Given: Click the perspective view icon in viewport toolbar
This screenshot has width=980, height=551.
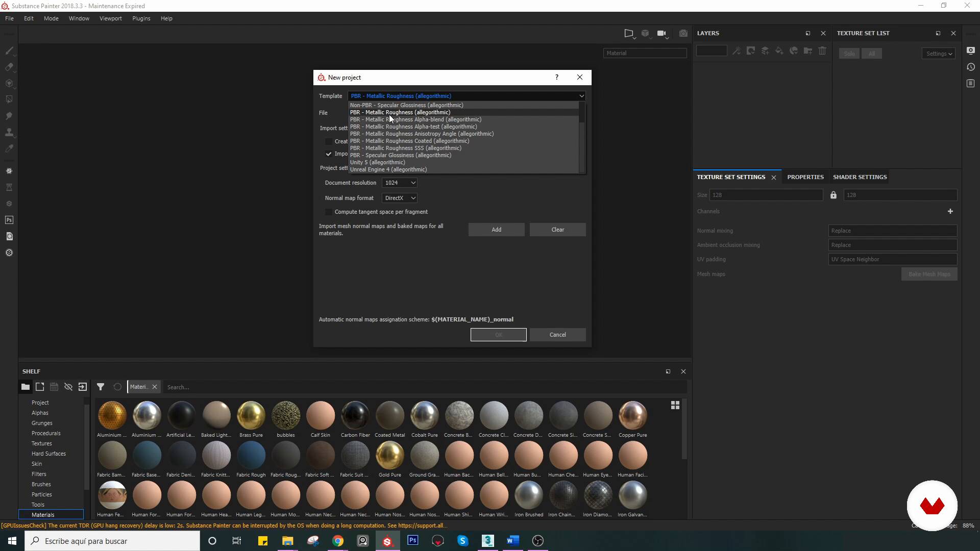Looking at the screenshot, I should [x=629, y=33].
